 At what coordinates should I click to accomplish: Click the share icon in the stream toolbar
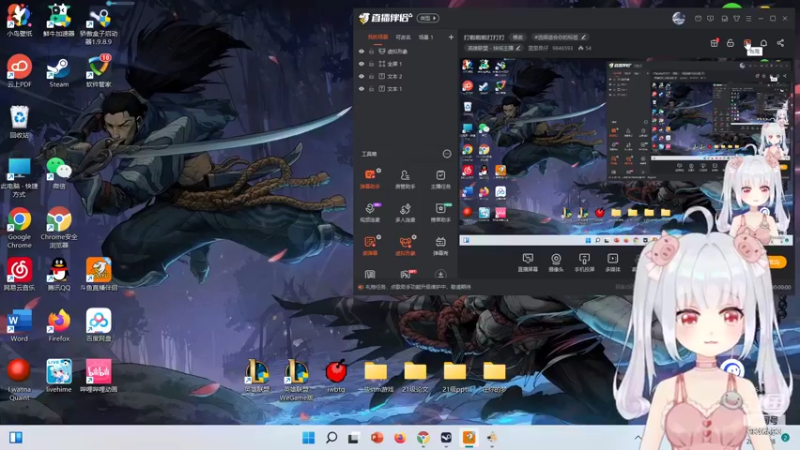[781, 43]
